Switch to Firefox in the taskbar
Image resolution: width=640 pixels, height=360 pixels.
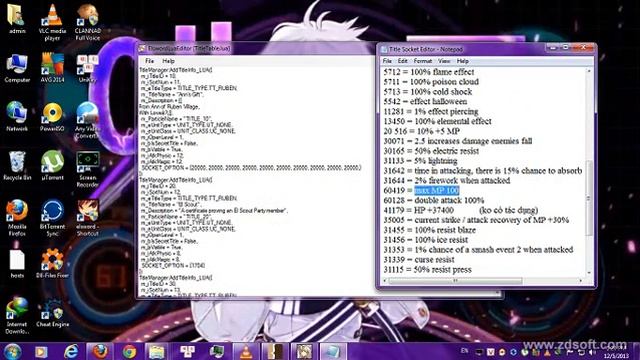(x=100, y=351)
